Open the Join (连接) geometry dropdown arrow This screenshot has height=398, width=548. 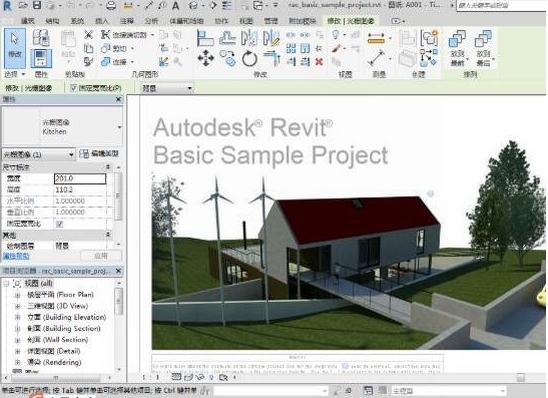(x=132, y=62)
